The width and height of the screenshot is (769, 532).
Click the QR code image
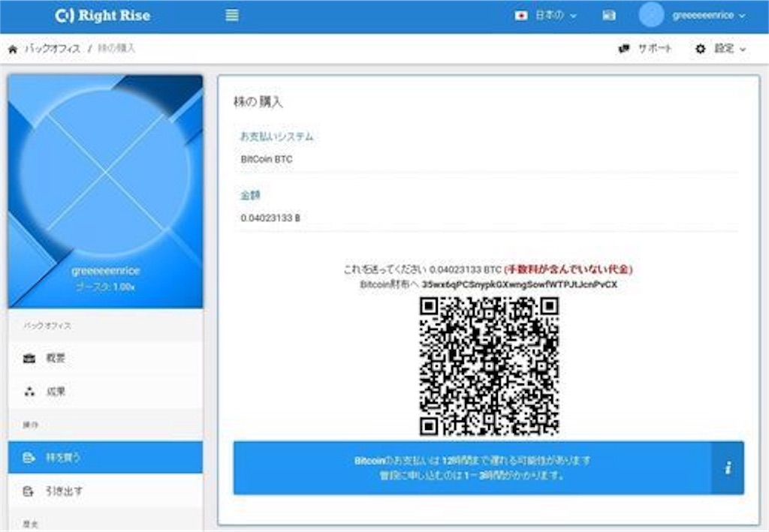click(x=489, y=366)
